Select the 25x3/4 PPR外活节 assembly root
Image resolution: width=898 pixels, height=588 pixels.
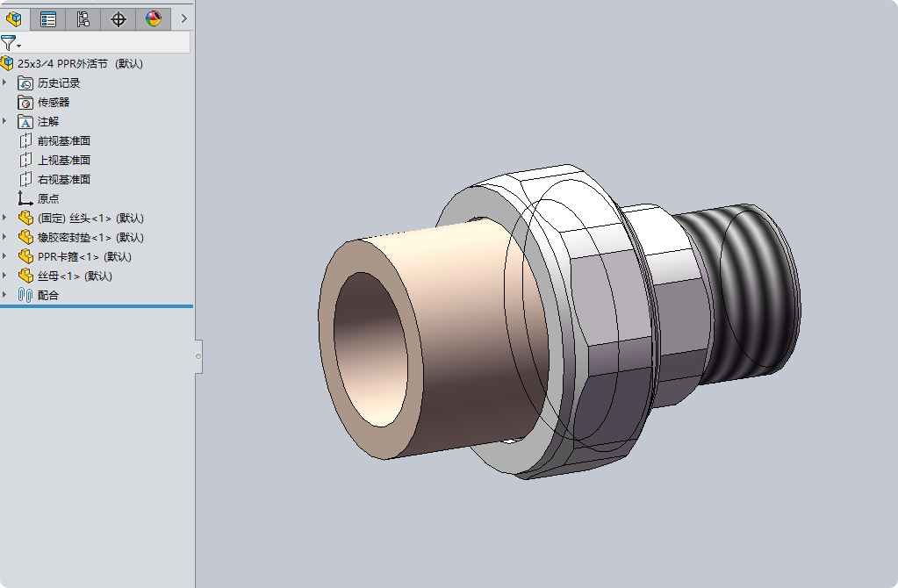80,63
